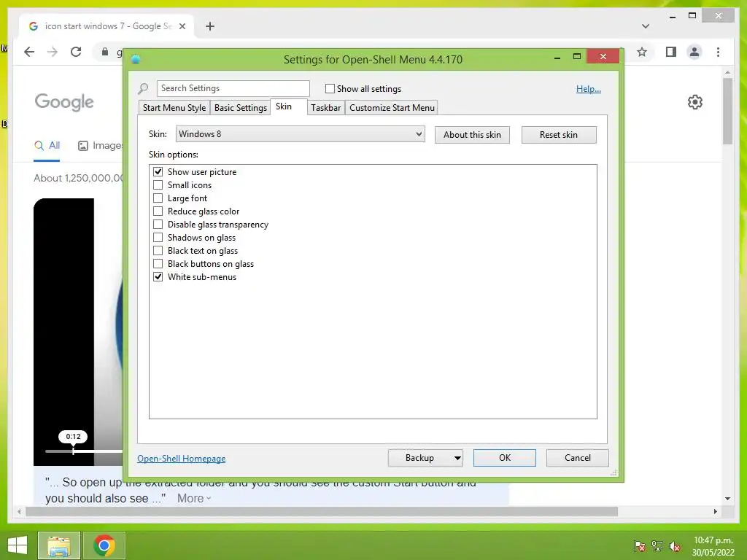Open Chrome's three-dot menu

click(718, 52)
